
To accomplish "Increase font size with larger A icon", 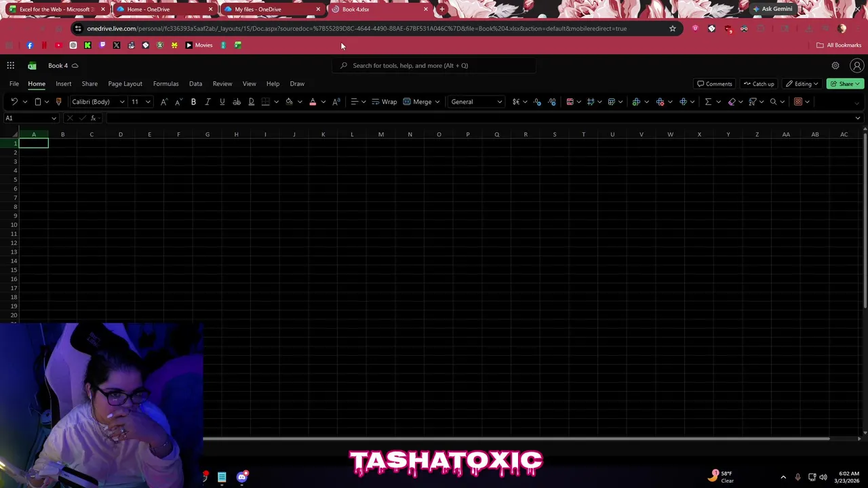I will pyautogui.click(x=163, y=102).
